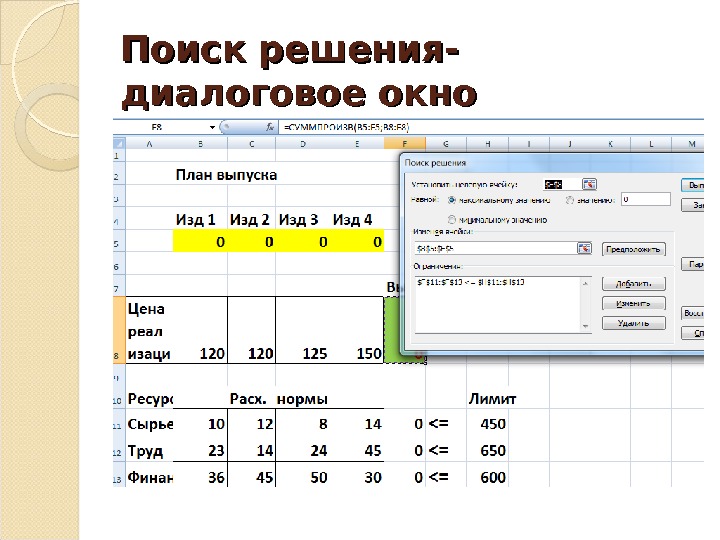The height and width of the screenshot is (540, 720).
Task: Select the 'Изд 2' header cell
Action: point(252,219)
